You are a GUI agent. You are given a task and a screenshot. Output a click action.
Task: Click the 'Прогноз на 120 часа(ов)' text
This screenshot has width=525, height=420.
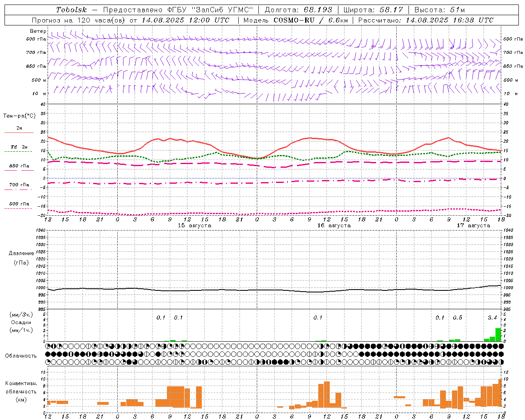[79, 20]
